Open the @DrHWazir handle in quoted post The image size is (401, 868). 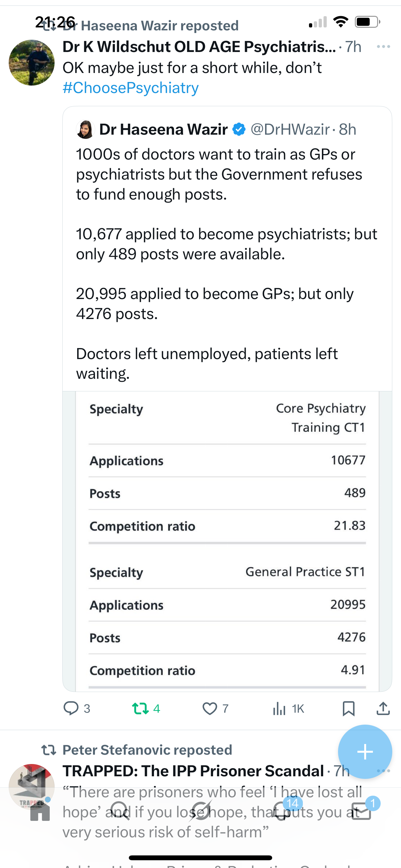click(x=290, y=129)
